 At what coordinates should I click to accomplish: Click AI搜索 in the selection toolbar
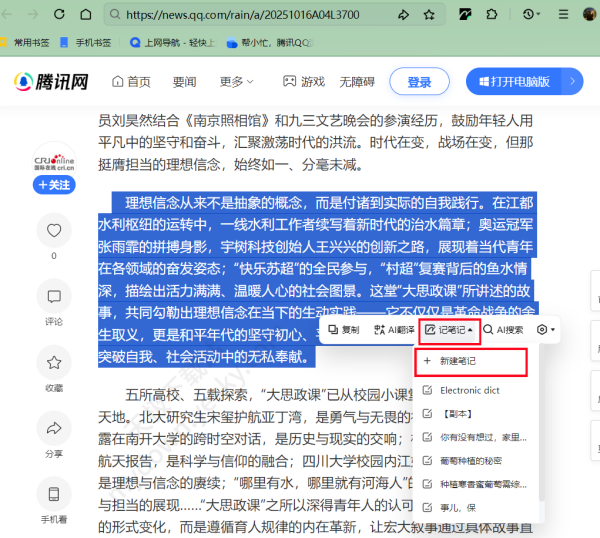(x=503, y=329)
